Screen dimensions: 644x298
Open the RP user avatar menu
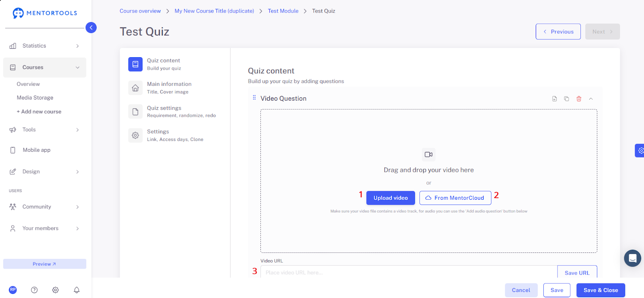point(13,290)
